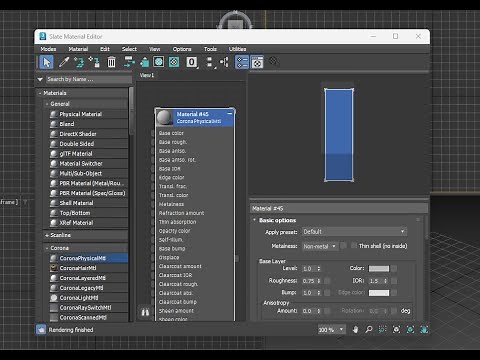Click the Roughness value field

pyautogui.click(x=309, y=281)
